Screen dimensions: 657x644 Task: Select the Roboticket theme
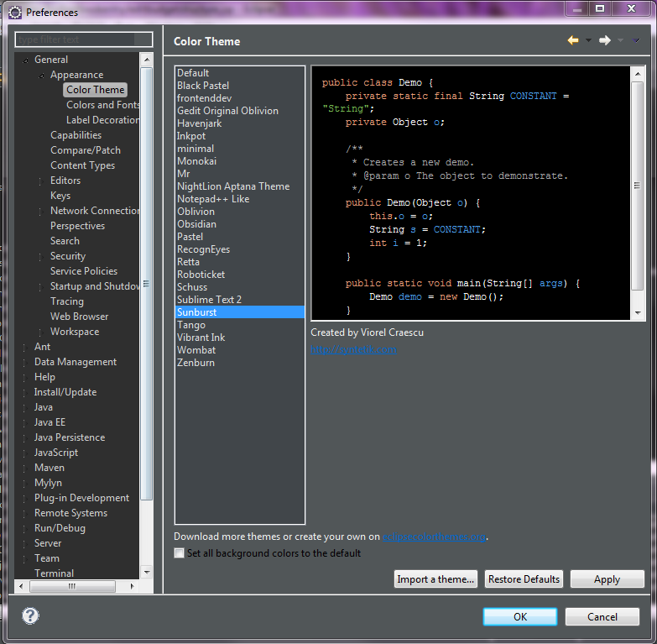pyautogui.click(x=240, y=275)
